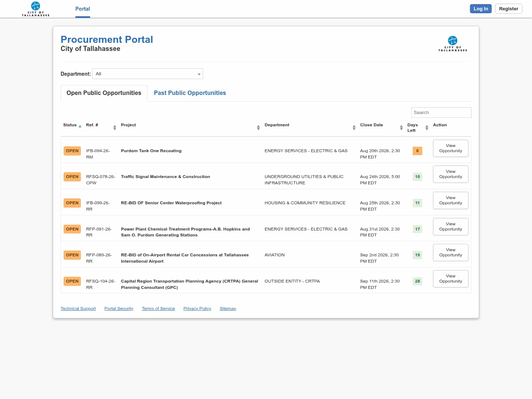Open the Sitemap link
532x399 pixels.
(228, 308)
